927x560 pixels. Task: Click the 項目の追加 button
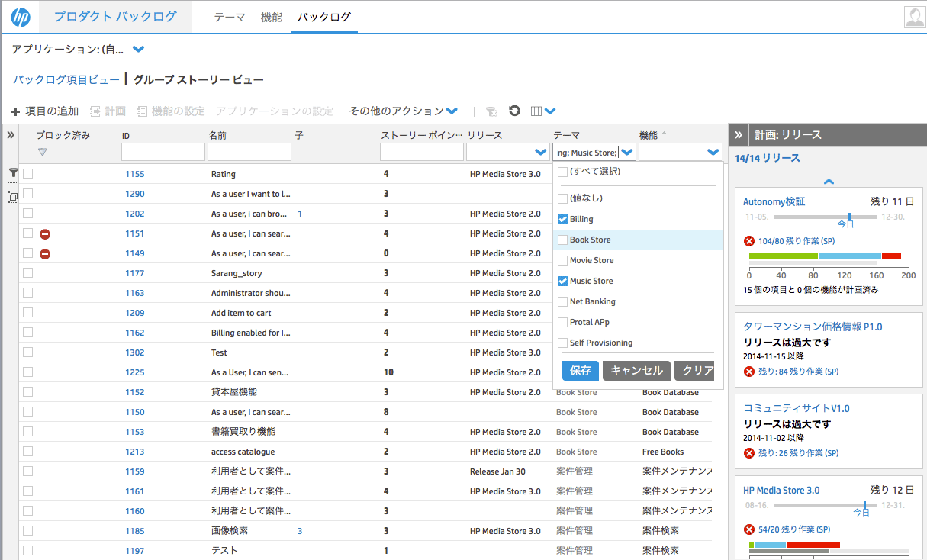(45, 111)
